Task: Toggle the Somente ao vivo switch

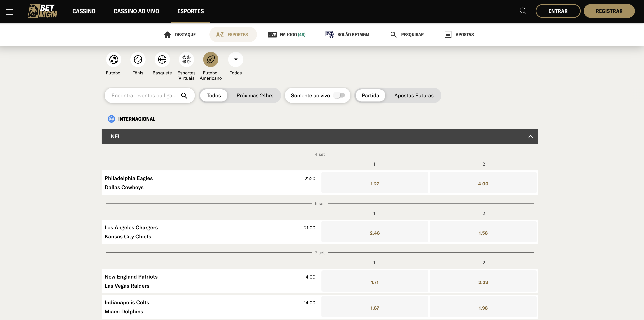Action: point(339,95)
